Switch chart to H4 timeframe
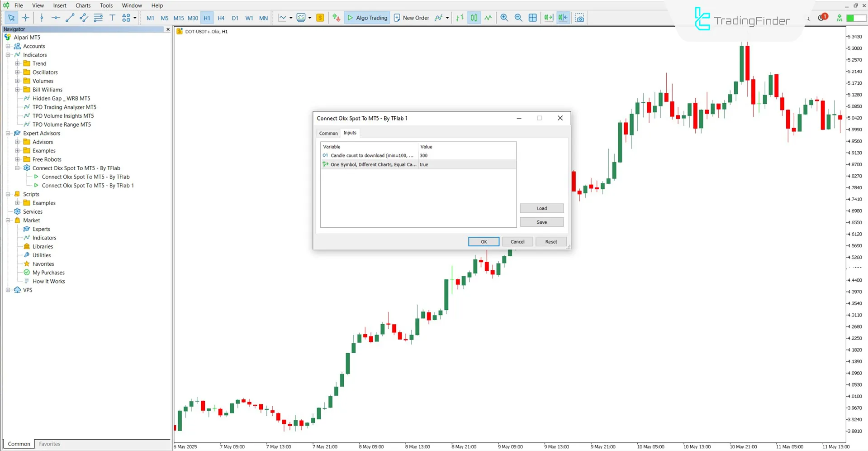Screen dimensions: 868x451 click(221, 18)
